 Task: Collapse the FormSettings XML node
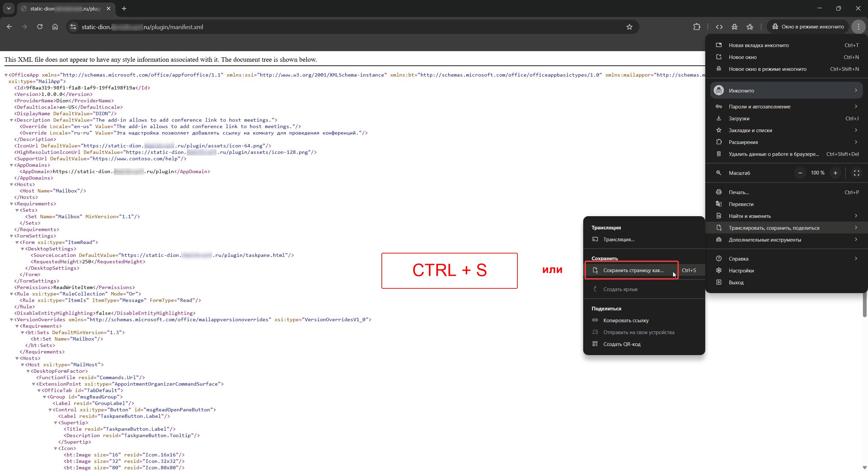12,236
